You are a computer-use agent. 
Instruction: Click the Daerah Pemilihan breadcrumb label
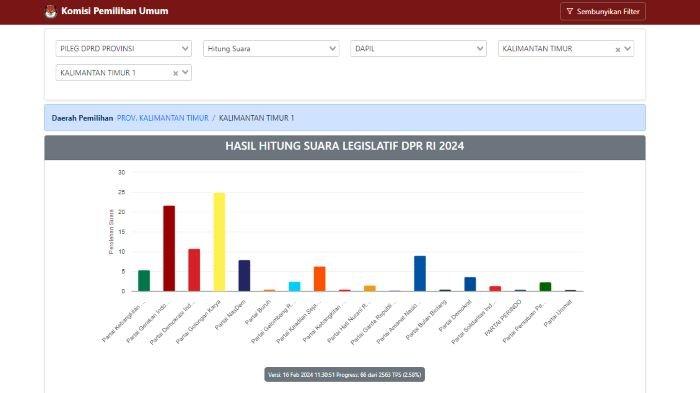tap(82, 118)
